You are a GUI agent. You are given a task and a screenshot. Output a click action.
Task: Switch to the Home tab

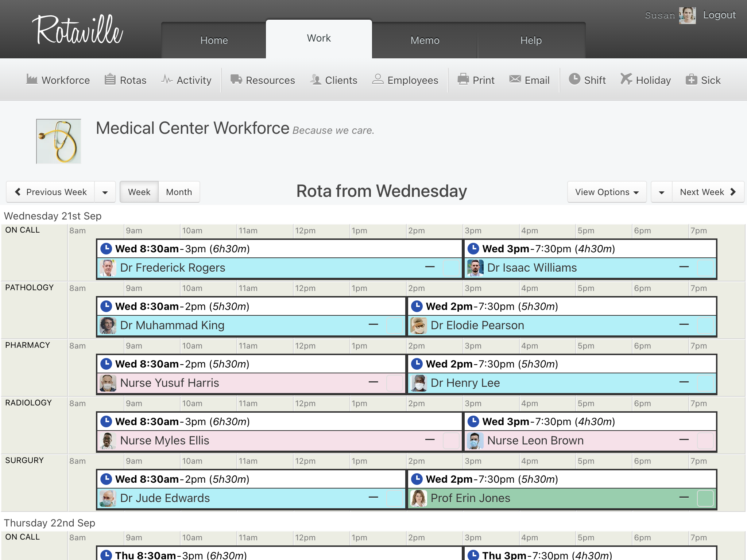tap(214, 40)
